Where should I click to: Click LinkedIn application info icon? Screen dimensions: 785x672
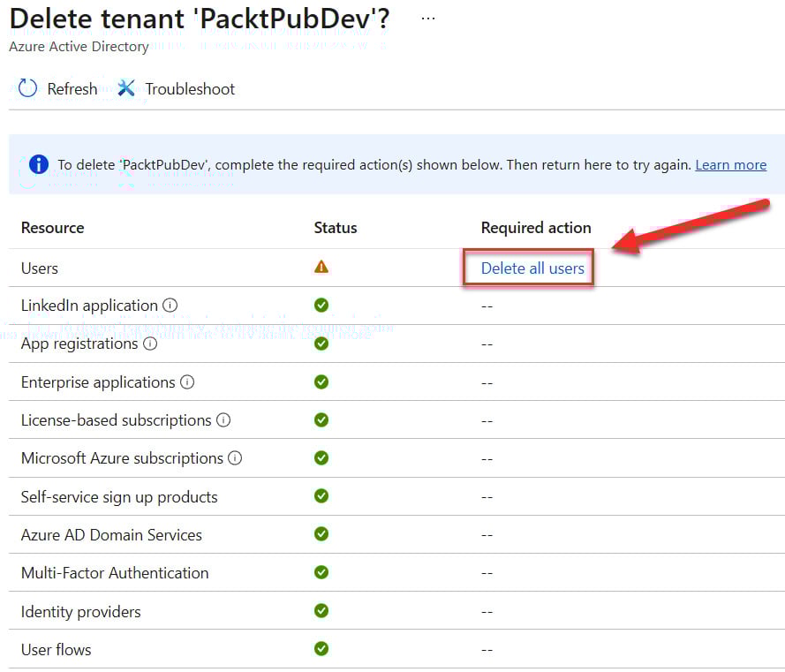(x=170, y=305)
